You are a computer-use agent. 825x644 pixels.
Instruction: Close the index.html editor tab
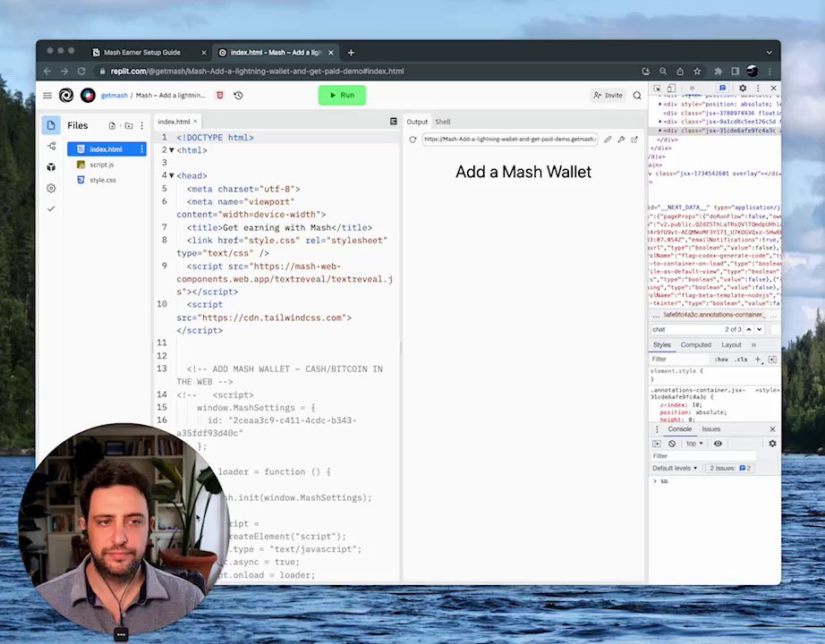(195, 122)
